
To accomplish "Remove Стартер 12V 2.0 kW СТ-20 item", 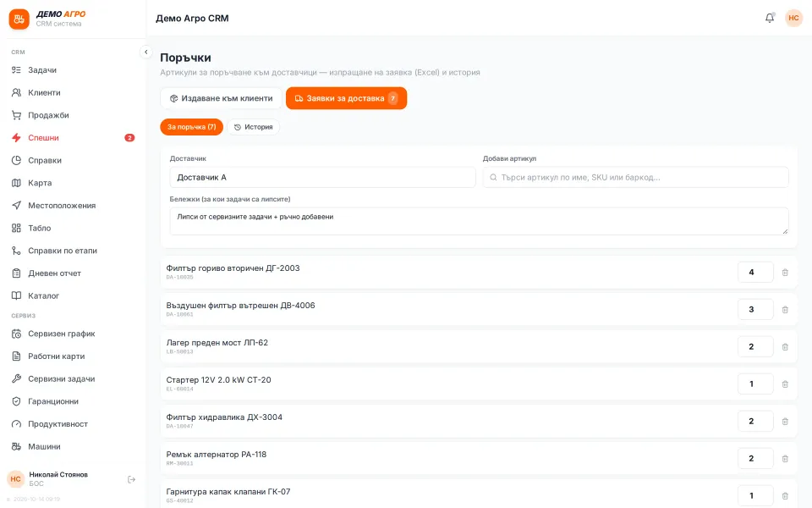I will point(785,384).
